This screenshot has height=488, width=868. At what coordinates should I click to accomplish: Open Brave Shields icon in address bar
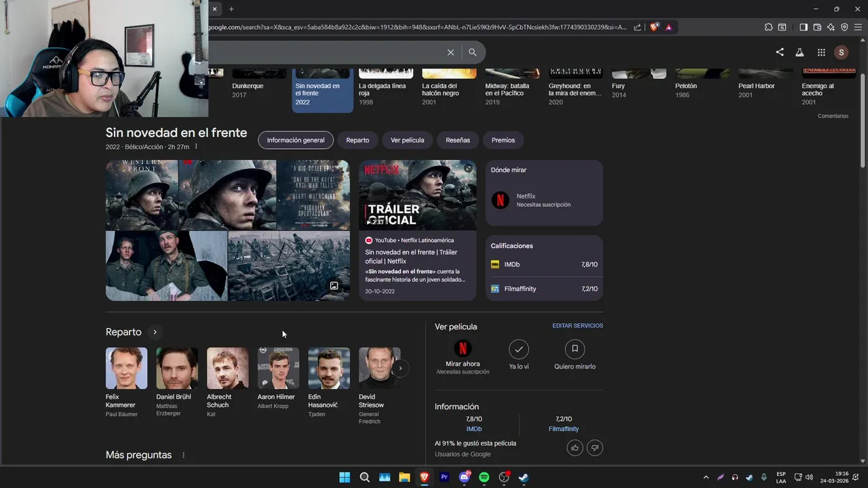click(x=654, y=27)
